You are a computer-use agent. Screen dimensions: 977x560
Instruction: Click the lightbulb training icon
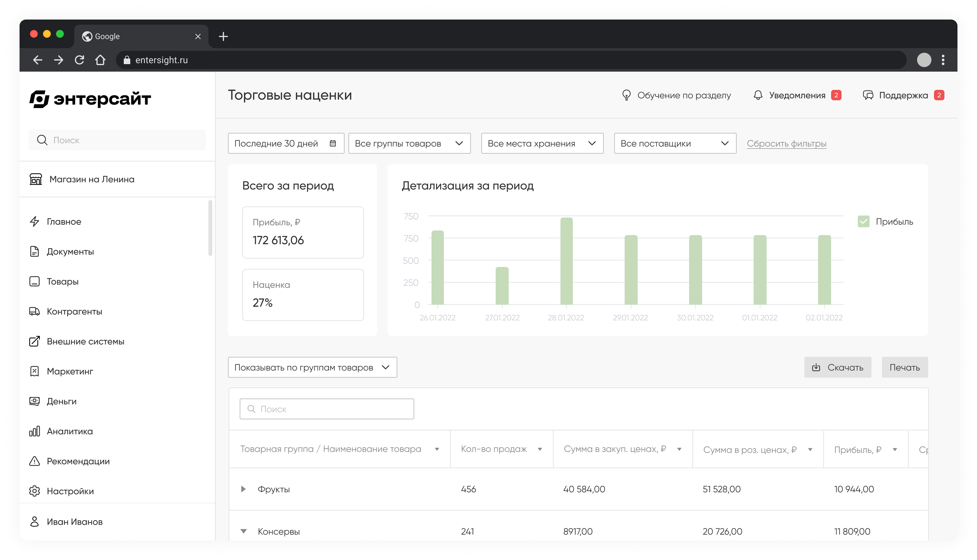626,95
